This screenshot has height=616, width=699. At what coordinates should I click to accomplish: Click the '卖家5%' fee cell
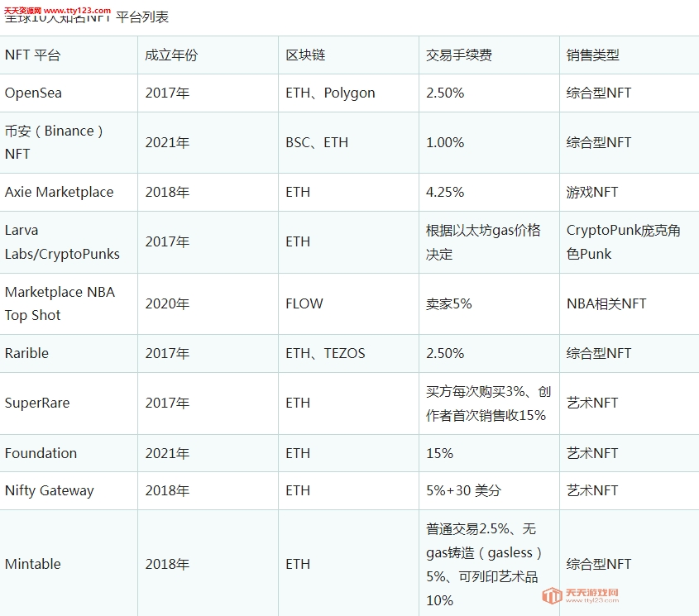pyautogui.click(x=449, y=303)
